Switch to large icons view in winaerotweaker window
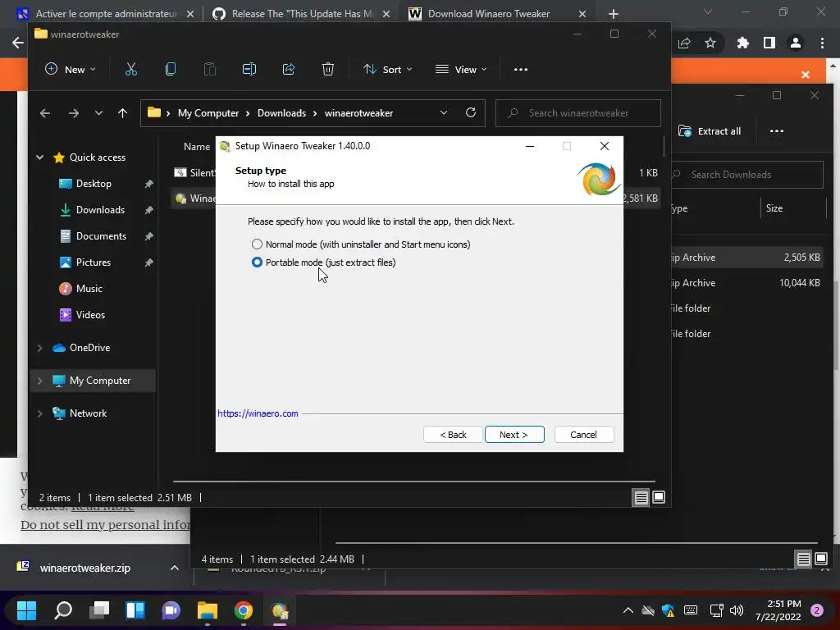This screenshot has height=630, width=840. pos(659,498)
